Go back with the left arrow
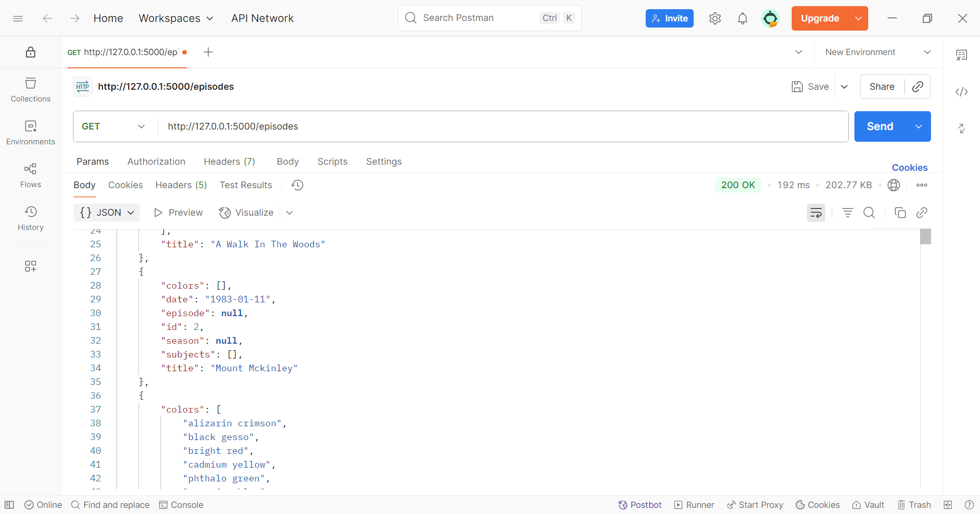The width and height of the screenshot is (980, 514). [x=47, y=18]
